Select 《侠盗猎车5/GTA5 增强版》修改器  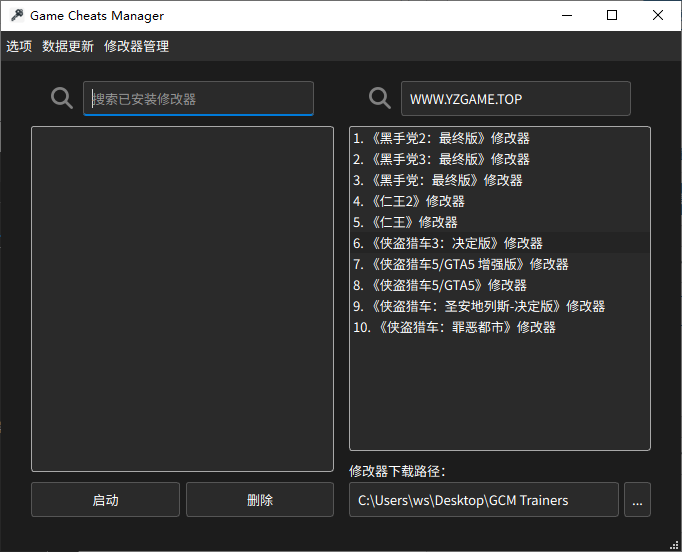[500, 264]
